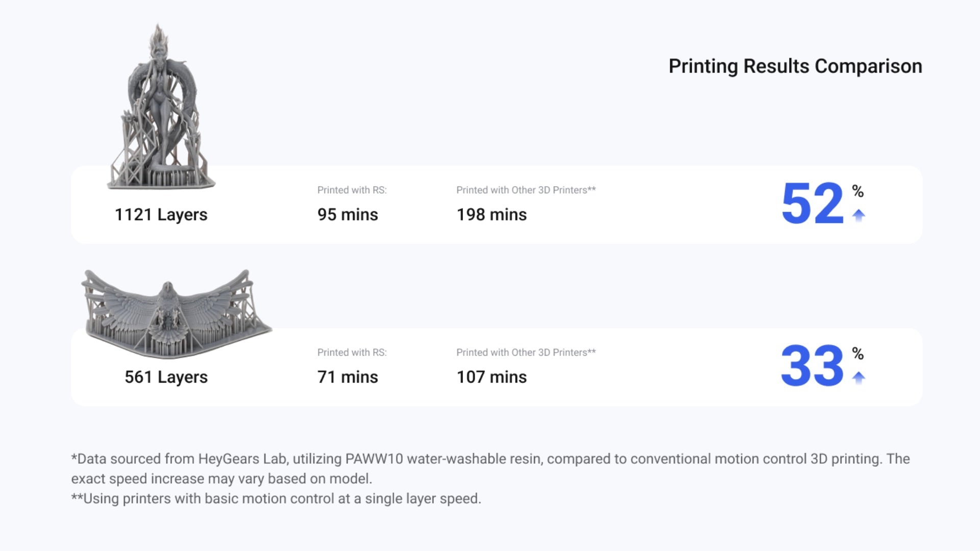Select the 1121 Layers label
This screenshot has height=551, width=980.
160,214
